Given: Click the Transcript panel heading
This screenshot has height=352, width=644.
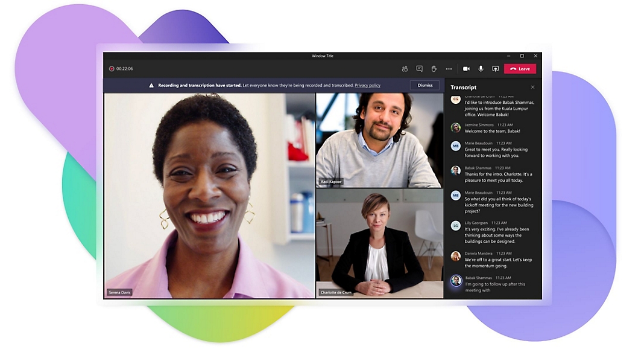Looking at the screenshot, I should click(x=463, y=88).
